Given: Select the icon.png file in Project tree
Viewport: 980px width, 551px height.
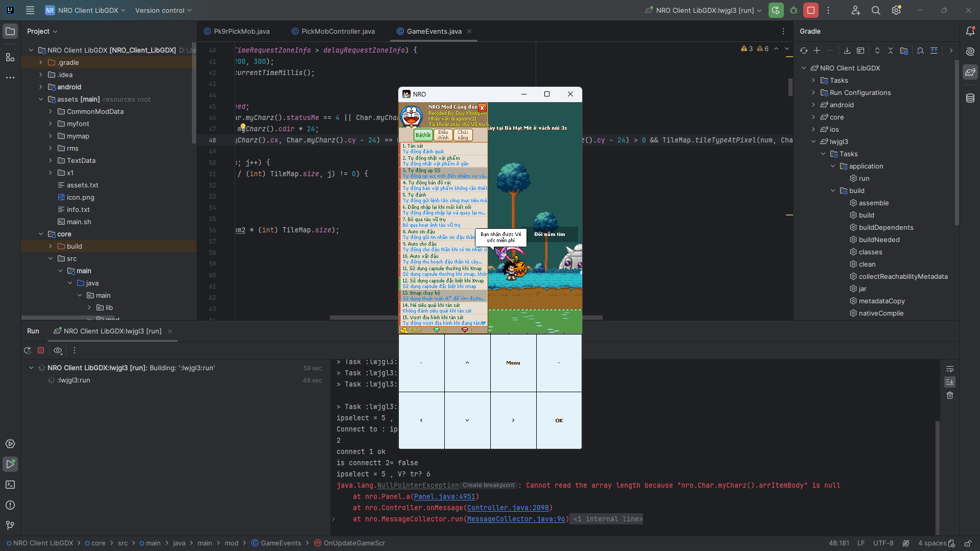Looking at the screenshot, I should click(x=80, y=197).
